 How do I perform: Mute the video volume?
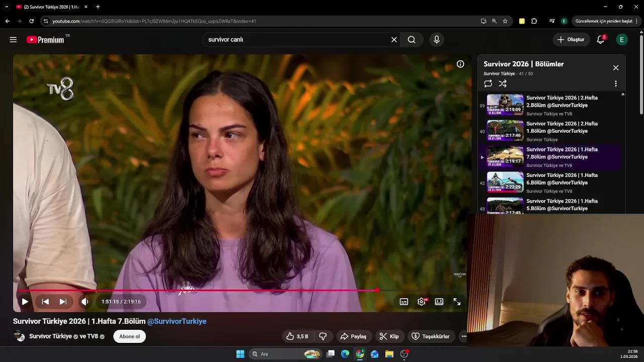[x=85, y=302]
